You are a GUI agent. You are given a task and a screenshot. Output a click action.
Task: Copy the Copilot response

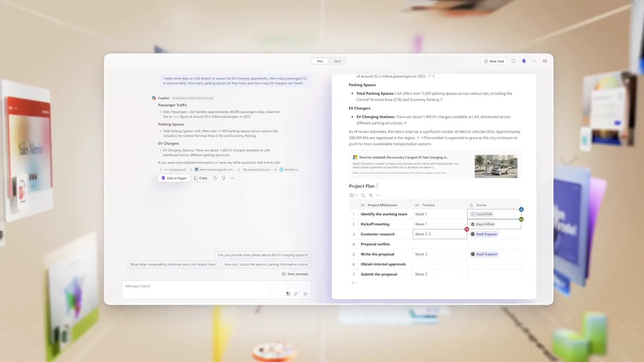pyautogui.click(x=200, y=178)
